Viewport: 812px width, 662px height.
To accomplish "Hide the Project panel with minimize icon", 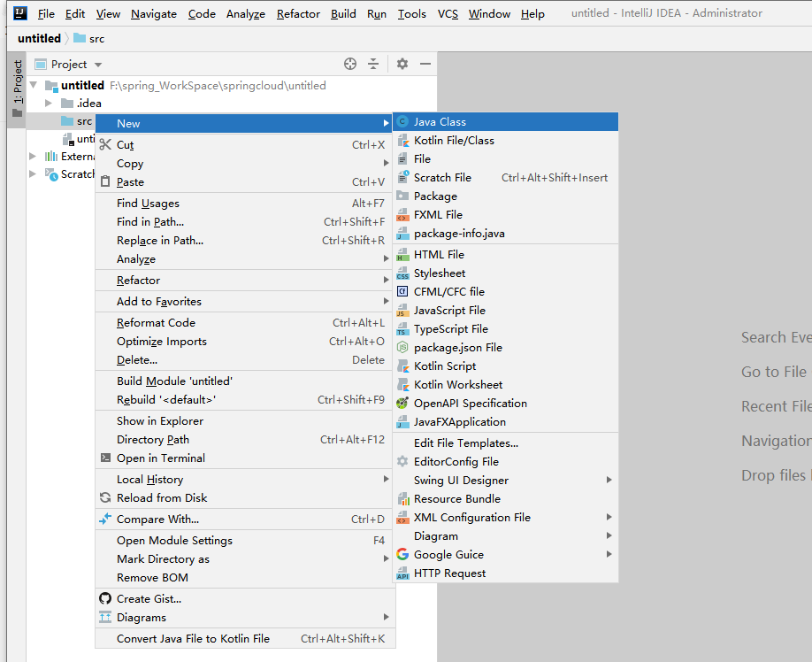I will [x=425, y=64].
